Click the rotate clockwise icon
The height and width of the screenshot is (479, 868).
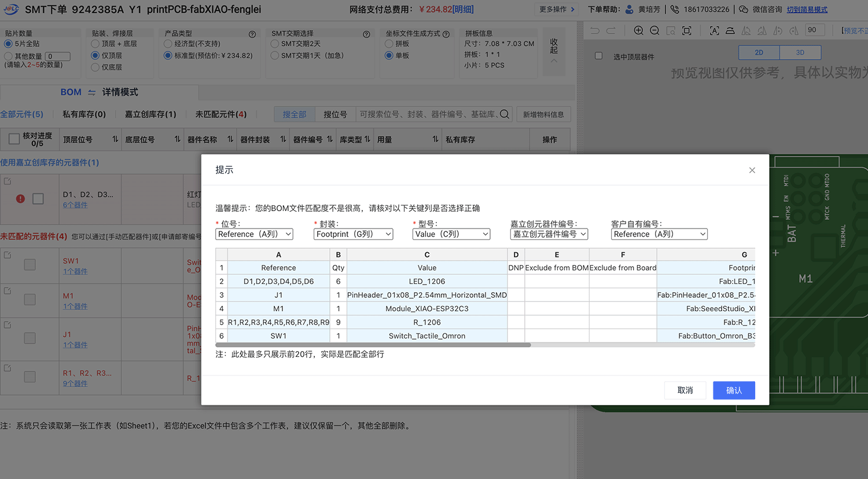pyautogui.click(x=794, y=31)
